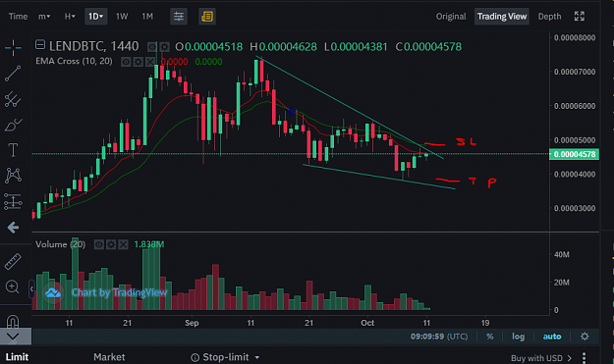Toggle percent scale mode
Viewport: 614px width, 364px height.
(489, 337)
